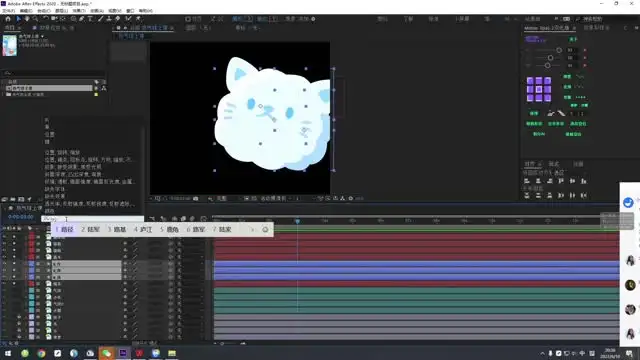Select the Roto Brush tool
The image size is (640, 360).
click(x=129, y=19)
